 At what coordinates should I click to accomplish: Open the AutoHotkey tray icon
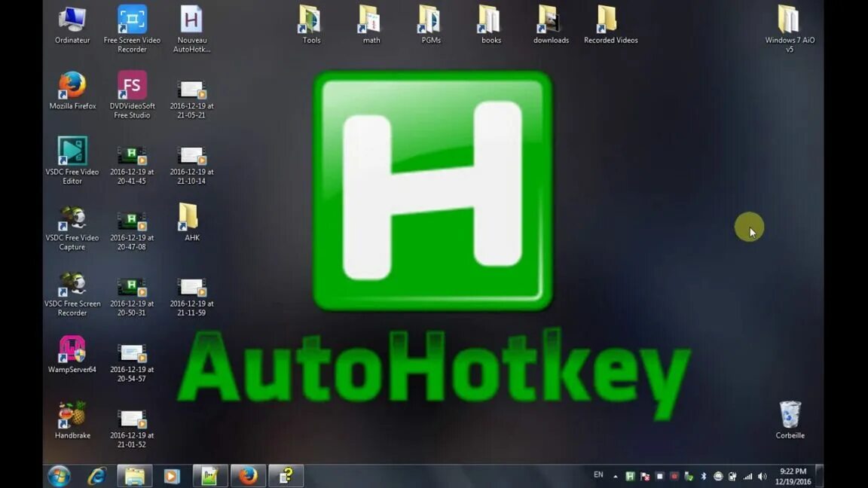point(630,477)
